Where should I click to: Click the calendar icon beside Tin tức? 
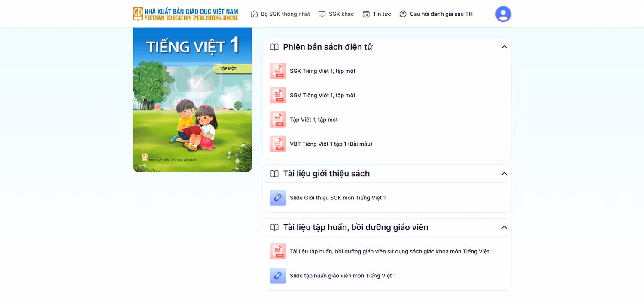366,14
